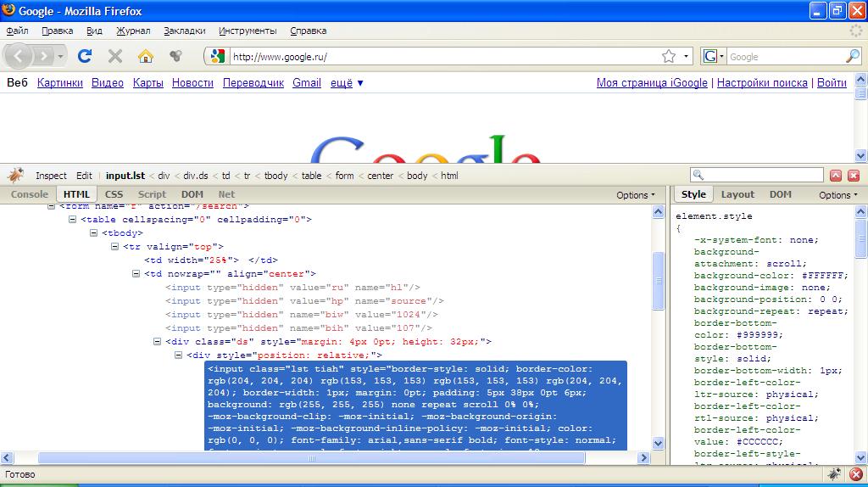Bookmark this page with the star icon
This screenshot has width=868, height=487.
[669, 56]
